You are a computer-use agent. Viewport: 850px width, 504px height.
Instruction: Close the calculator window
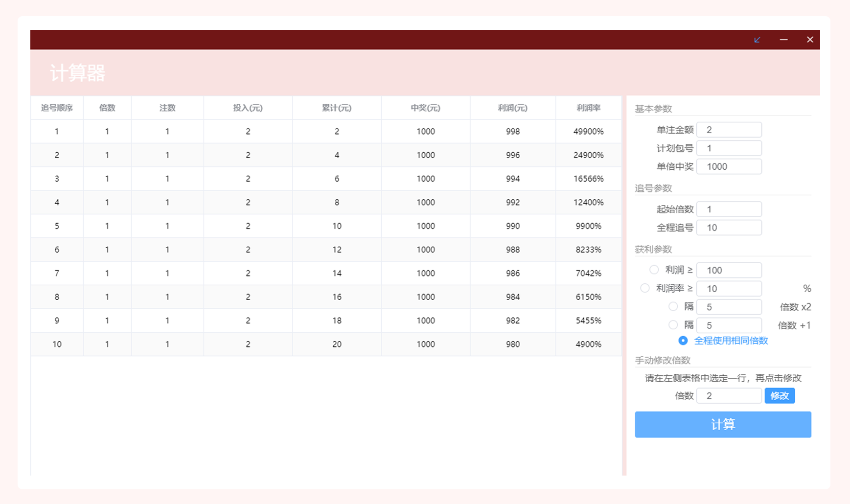[x=810, y=40]
